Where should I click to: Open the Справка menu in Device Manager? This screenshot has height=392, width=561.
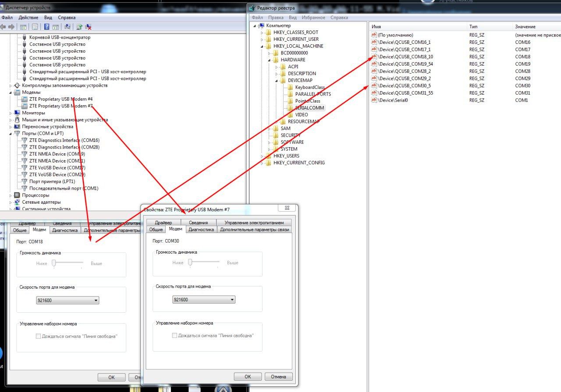click(67, 18)
